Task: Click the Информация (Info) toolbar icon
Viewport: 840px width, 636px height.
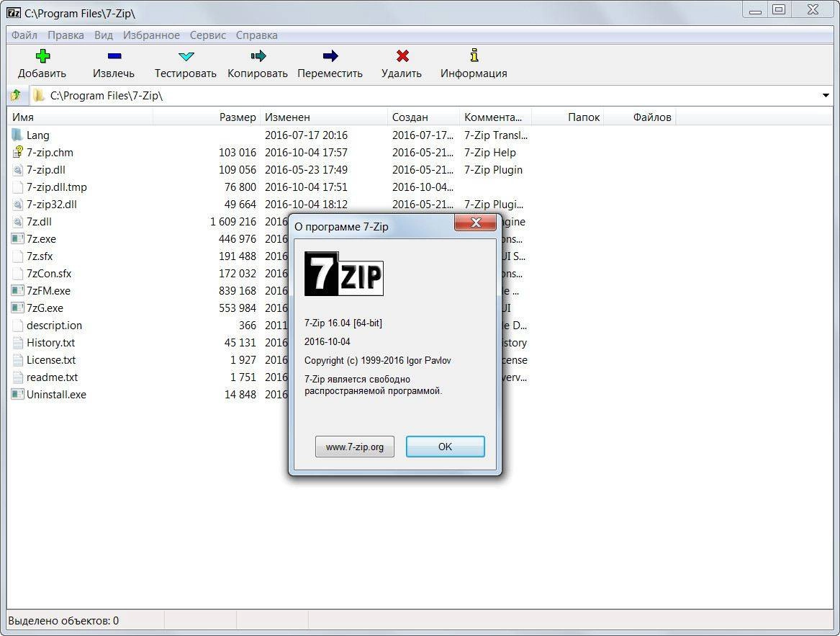Action: (474, 55)
